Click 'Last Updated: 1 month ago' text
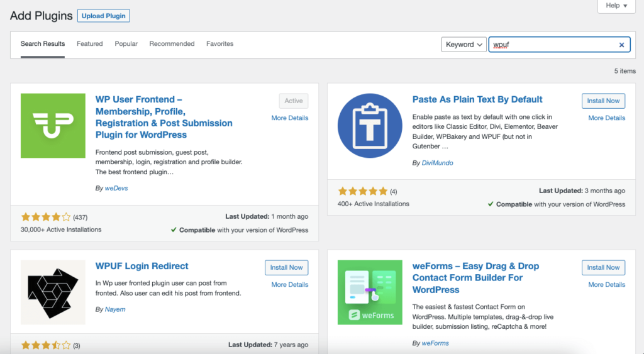Viewport: 644px width, 354px height. pos(267,216)
